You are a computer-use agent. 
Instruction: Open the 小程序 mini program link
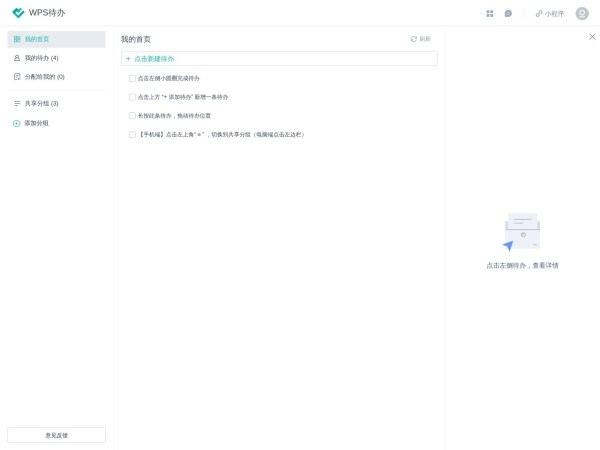550,14
